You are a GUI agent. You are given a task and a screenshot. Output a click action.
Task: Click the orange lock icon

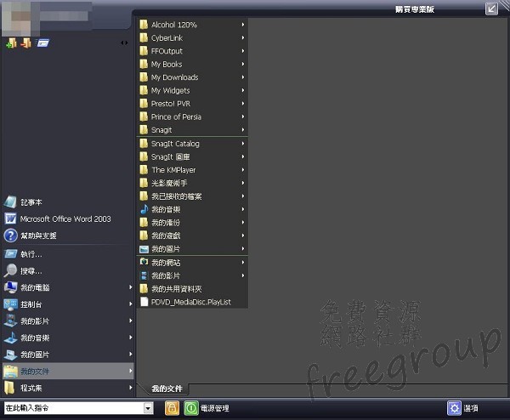click(172, 408)
